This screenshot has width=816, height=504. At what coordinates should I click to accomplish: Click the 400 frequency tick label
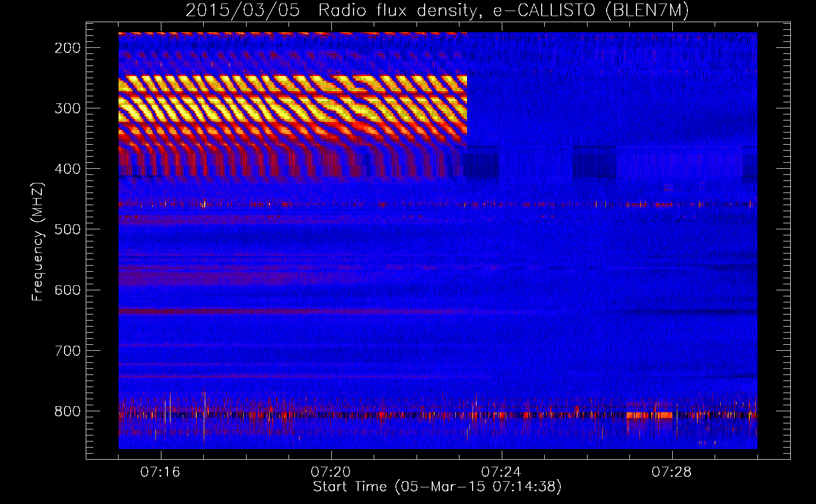click(68, 169)
